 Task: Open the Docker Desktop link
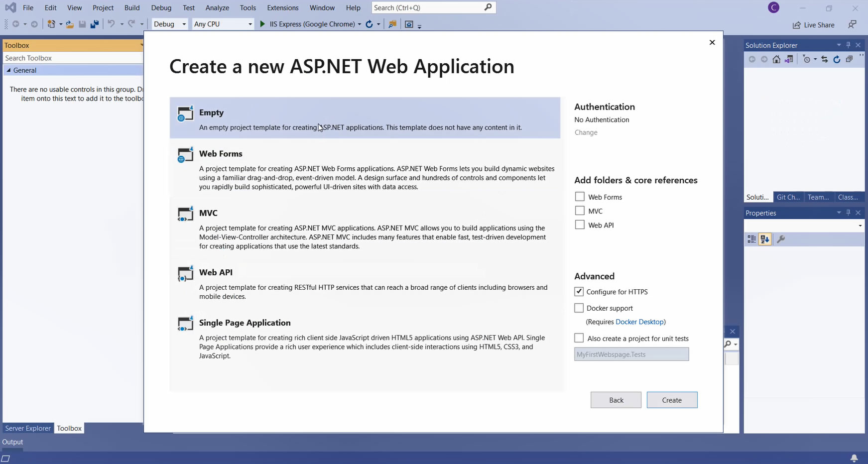pos(639,322)
